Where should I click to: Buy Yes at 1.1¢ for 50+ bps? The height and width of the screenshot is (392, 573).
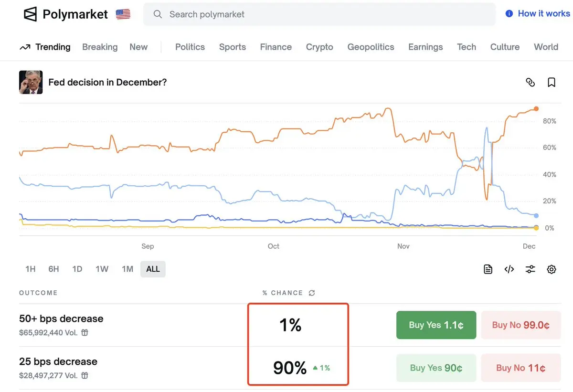436,325
